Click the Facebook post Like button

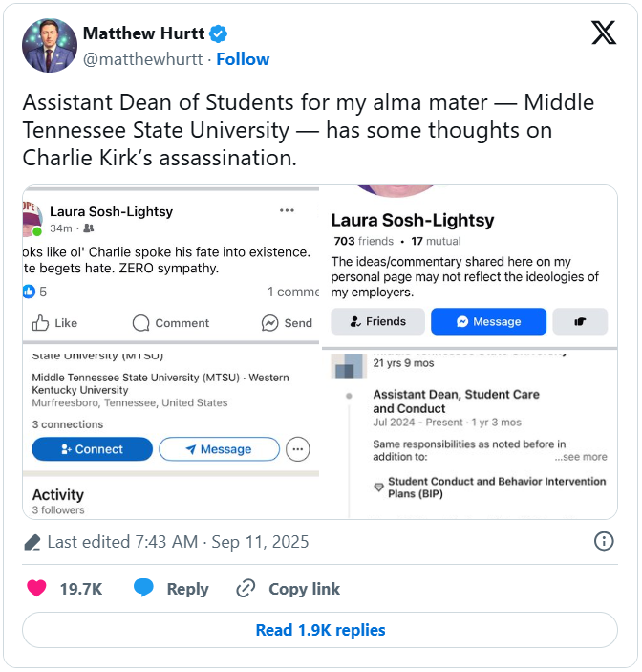[x=55, y=323]
